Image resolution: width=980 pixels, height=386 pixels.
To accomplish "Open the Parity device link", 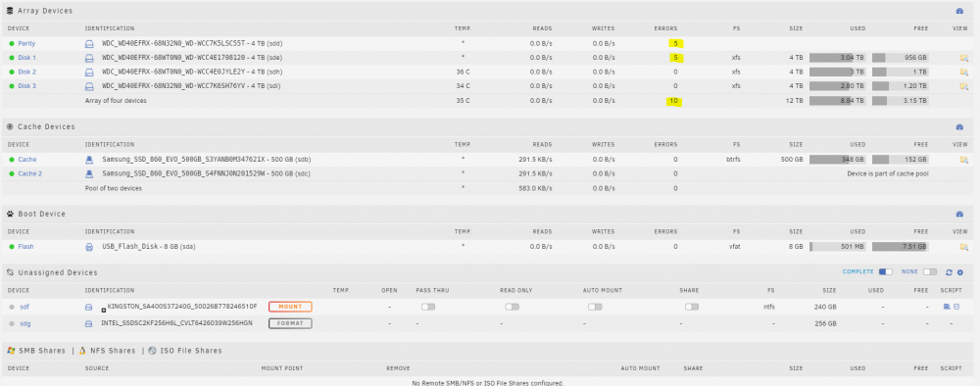I will pos(26,44).
